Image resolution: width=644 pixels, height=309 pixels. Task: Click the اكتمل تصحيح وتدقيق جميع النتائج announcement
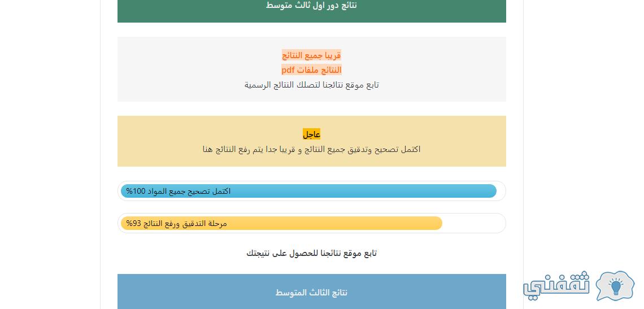pyautogui.click(x=311, y=149)
